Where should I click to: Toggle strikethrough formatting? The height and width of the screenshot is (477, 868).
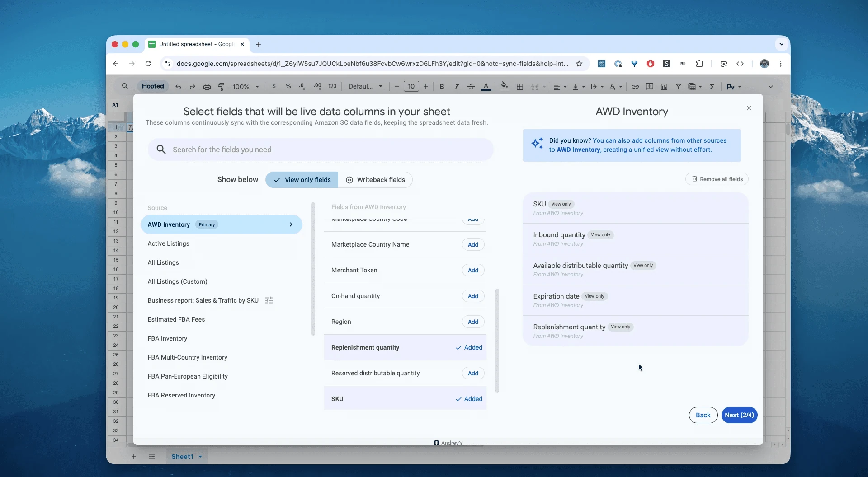point(471,87)
